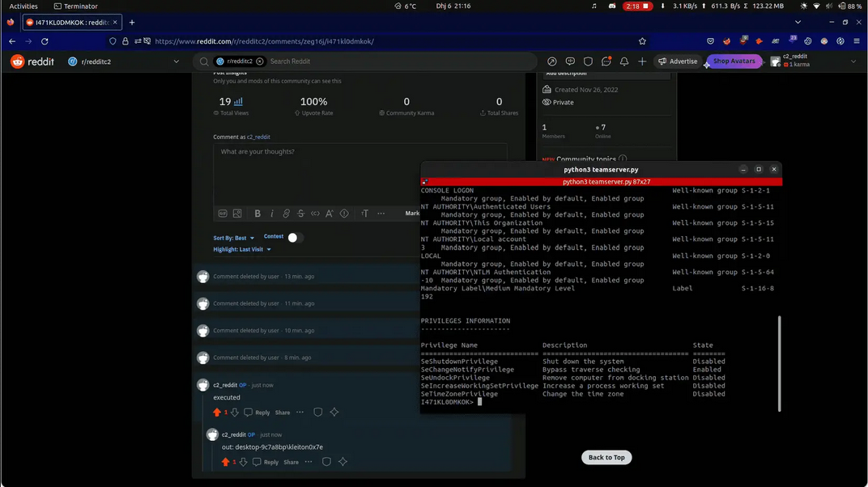Click the Superscript formatting icon
868x487 pixels.
click(x=330, y=214)
